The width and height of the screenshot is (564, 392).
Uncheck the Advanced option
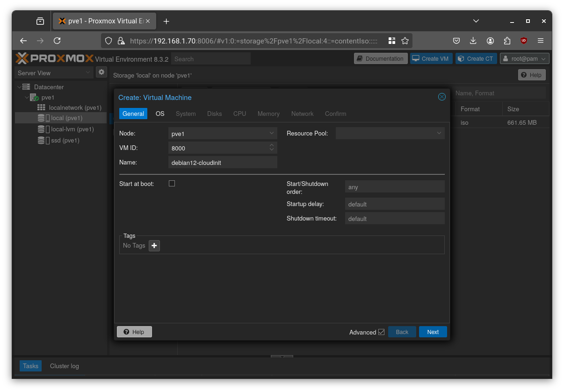(x=382, y=332)
